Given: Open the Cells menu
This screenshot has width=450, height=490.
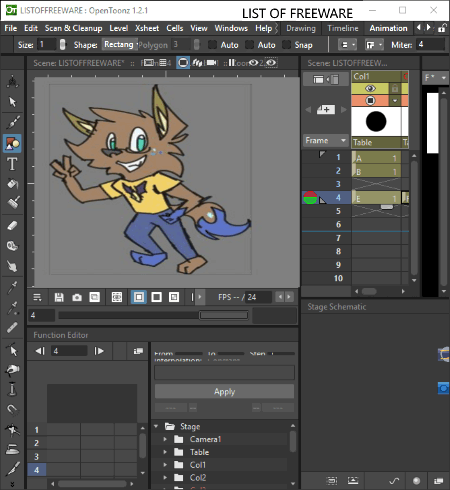Looking at the screenshot, I should click(x=175, y=28).
